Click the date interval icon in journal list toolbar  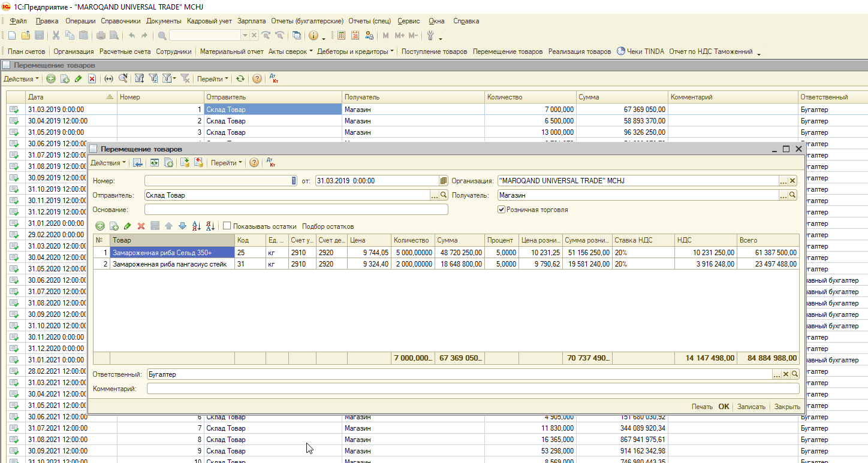click(108, 78)
